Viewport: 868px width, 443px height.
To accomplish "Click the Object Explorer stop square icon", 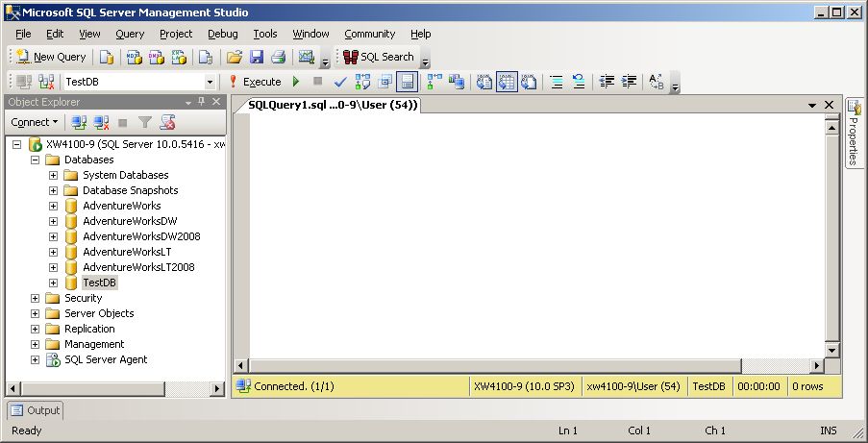I will (x=123, y=122).
